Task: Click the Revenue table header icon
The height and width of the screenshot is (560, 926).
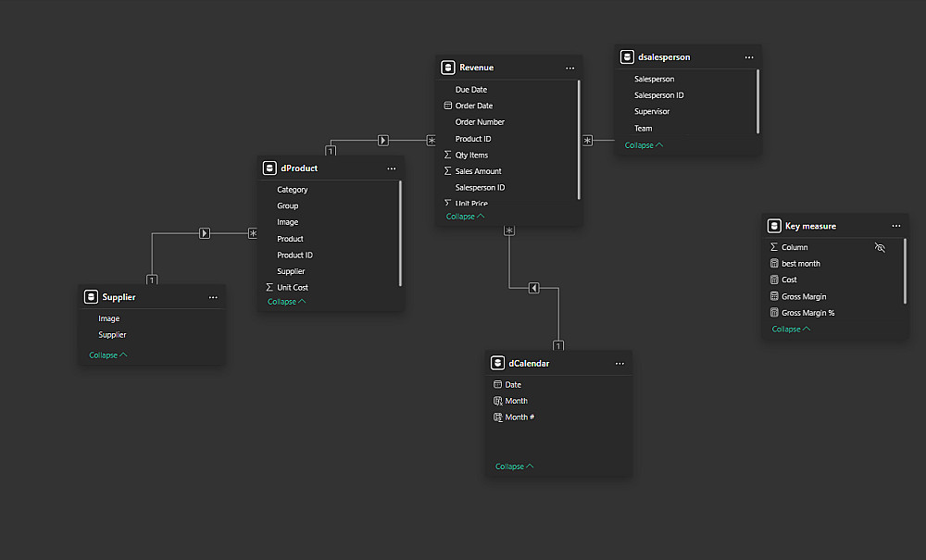Action: click(x=447, y=68)
